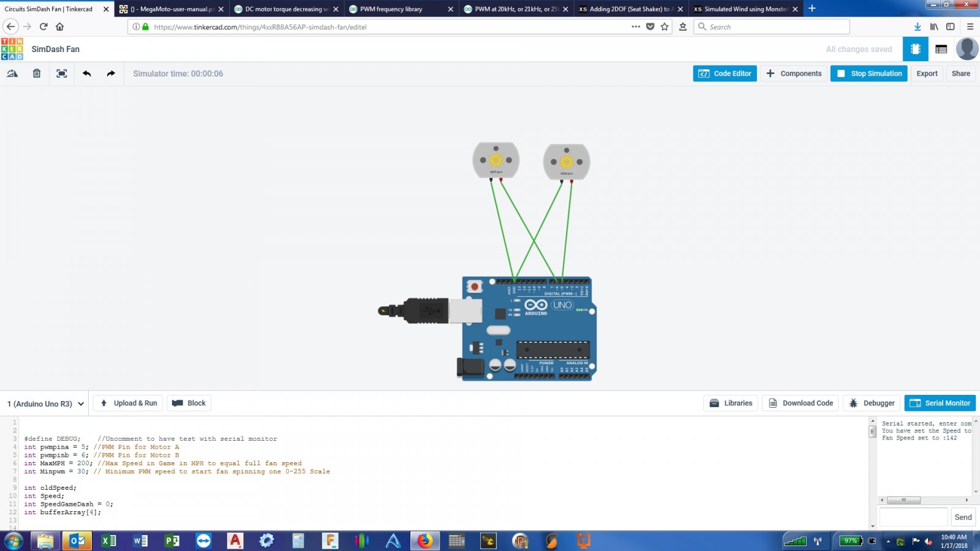Switch to DC motor torque decreasing tab
The width and height of the screenshot is (980, 551).
(x=286, y=9)
